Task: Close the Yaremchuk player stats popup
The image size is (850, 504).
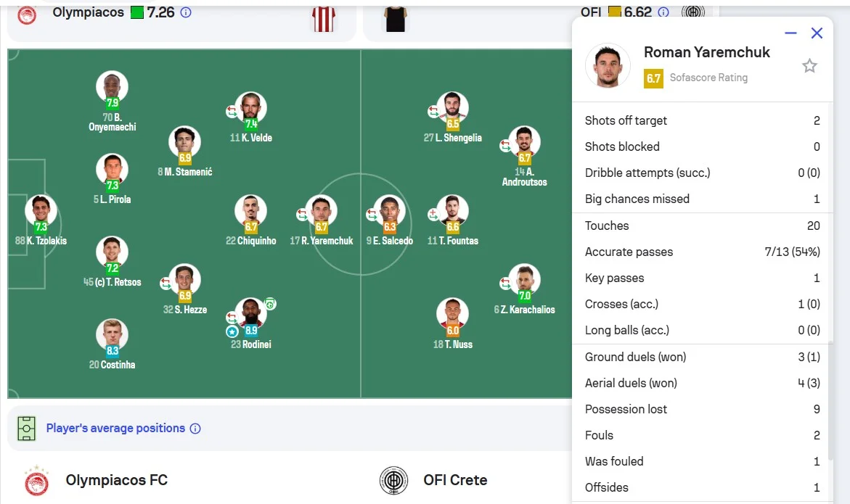Action: [x=817, y=33]
